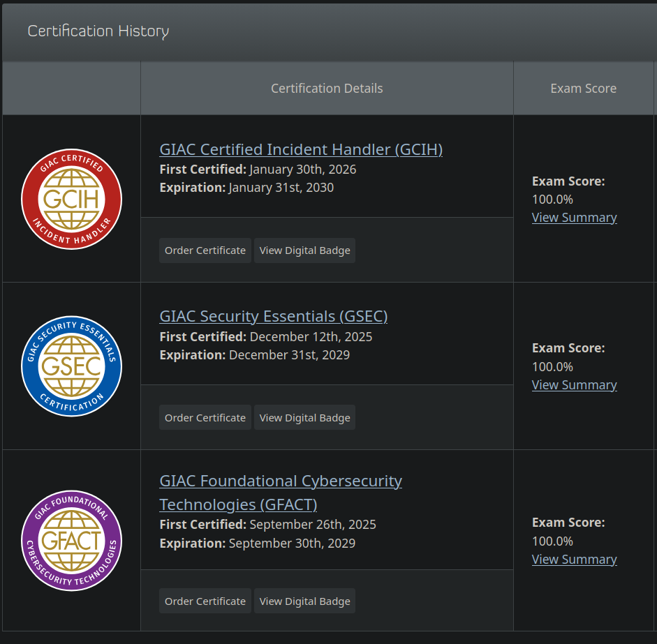Click the 100.0% score in the GFACT row
The image size is (657, 644).
552,541
